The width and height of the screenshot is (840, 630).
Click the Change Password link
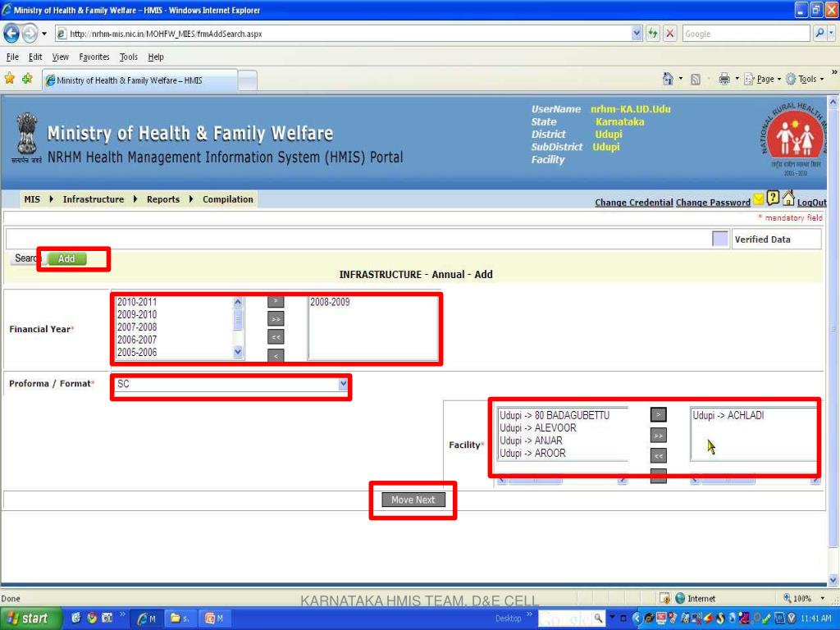713,203
